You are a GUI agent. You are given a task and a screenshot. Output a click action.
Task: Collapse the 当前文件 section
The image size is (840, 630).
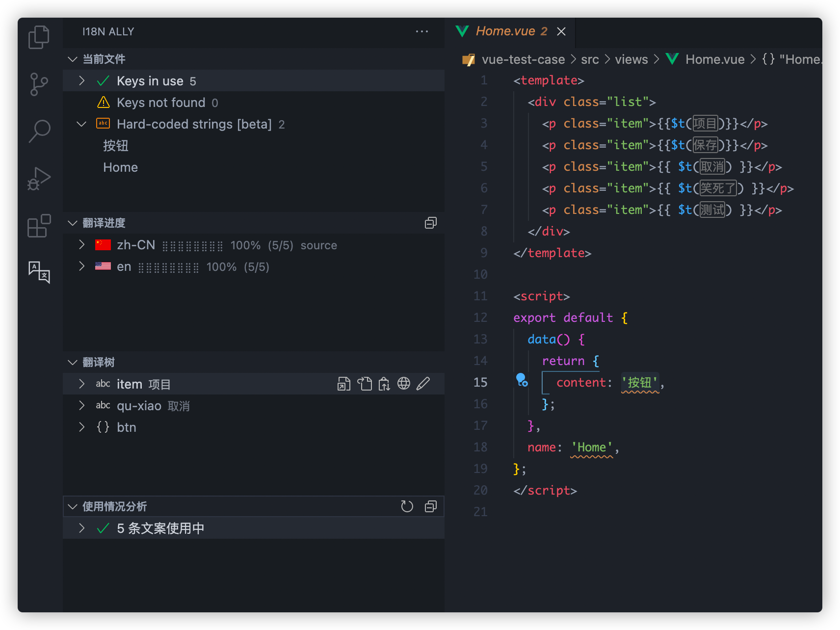(x=73, y=59)
